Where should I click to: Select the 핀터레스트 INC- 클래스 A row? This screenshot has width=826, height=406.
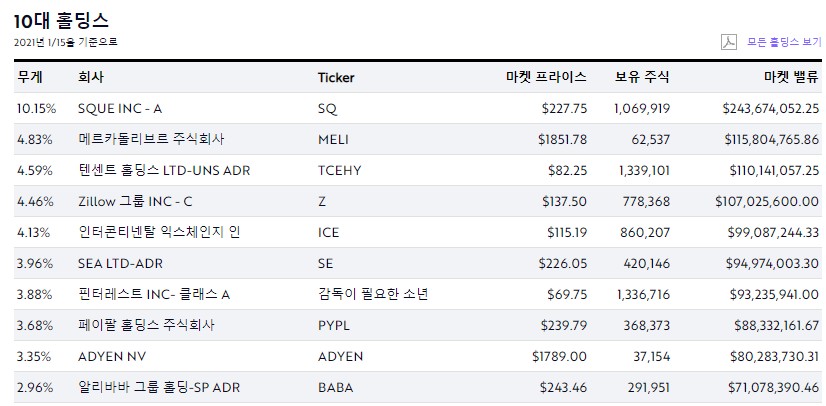point(418,294)
